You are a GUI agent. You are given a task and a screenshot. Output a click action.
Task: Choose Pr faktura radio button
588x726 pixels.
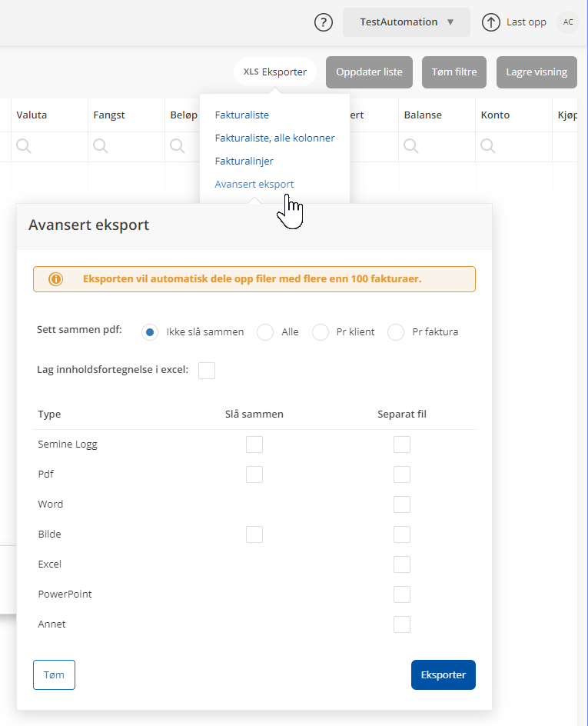tap(396, 332)
